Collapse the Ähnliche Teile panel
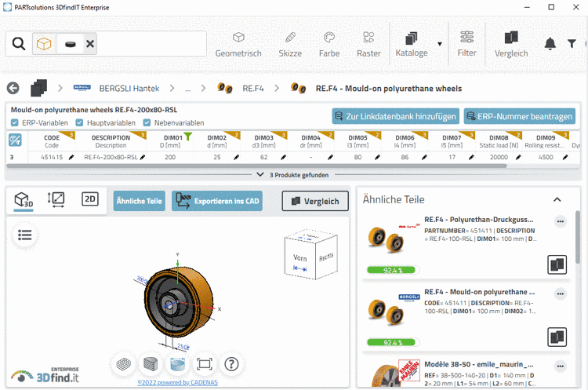The height and width of the screenshot is (390, 588). (x=557, y=199)
